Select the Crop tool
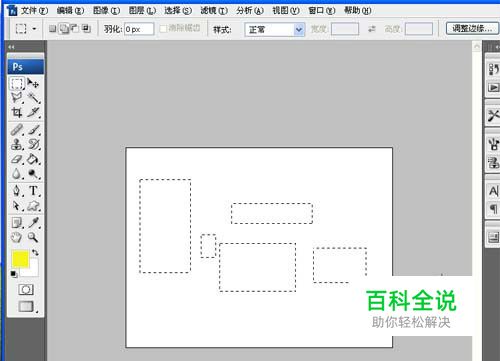Image resolution: width=500 pixels, height=361 pixels. pos(17,112)
